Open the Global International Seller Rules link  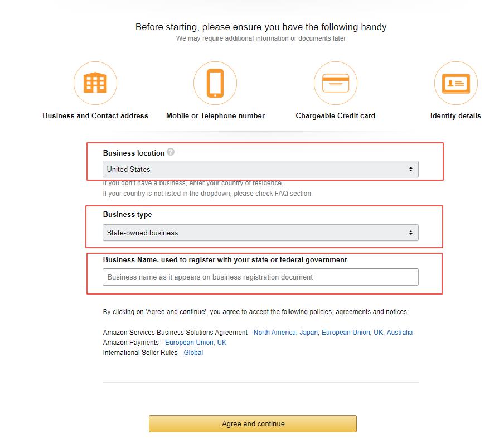(x=193, y=353)
